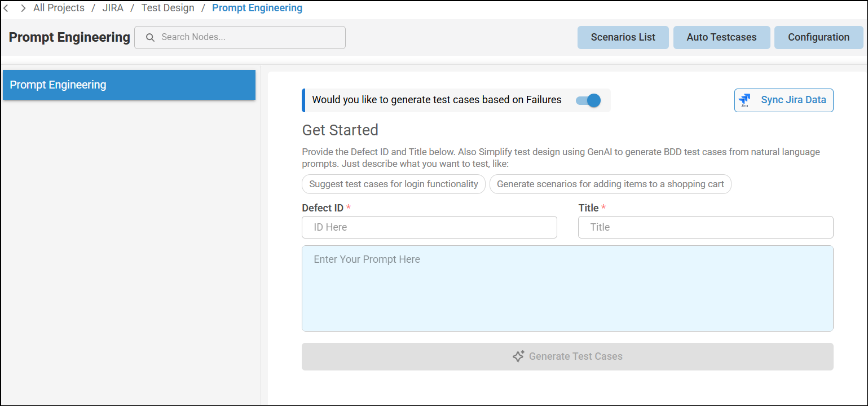Click the sparkle icon on Generate button
This screenshot has width=868, height=406.
[518, 356]
